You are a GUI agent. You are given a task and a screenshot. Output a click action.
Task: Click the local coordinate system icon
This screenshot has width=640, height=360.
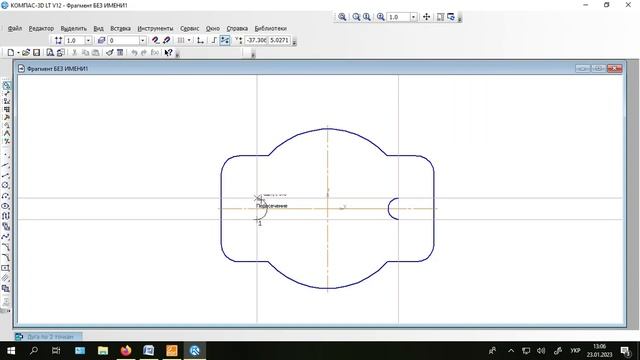pyautogui.click(x=200, y=40)
